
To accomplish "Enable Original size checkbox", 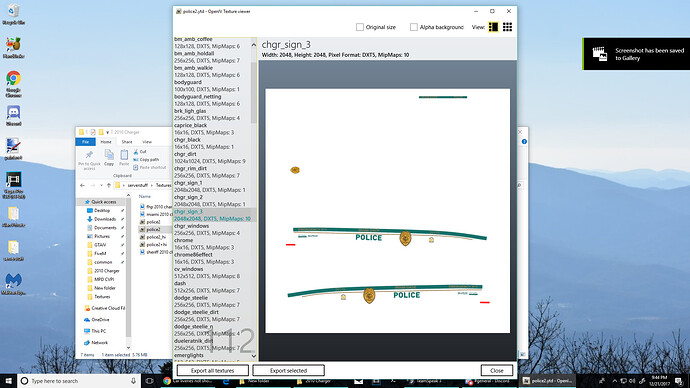I will [x=360, y=27].
